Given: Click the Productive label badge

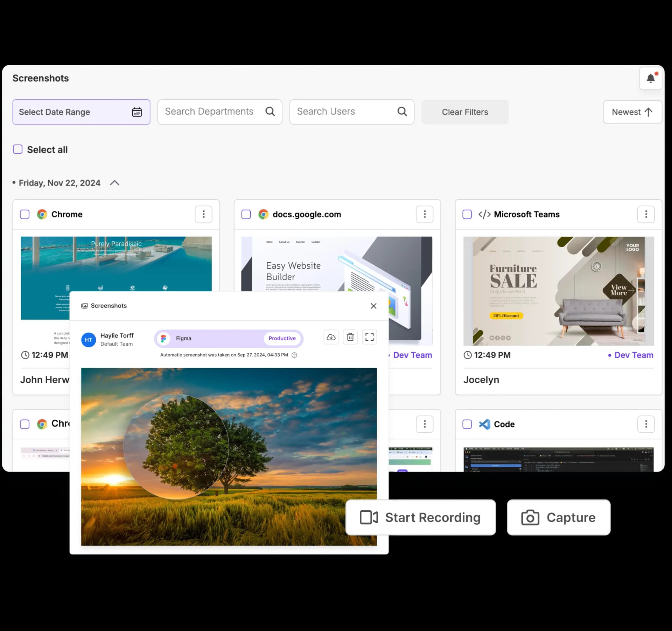Looking at the screenshot, I should pyautogui.click(x=282, y=338).
